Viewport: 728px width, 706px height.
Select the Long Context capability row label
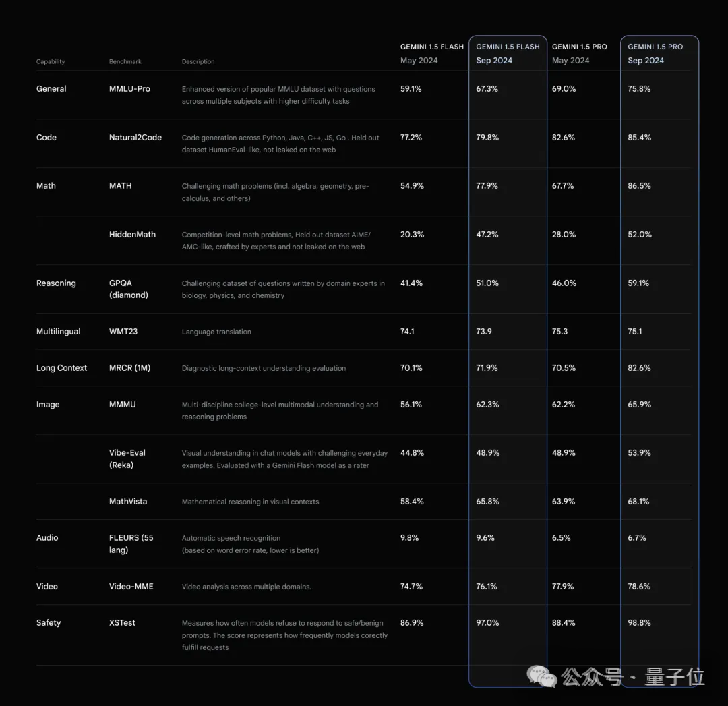pyautogui.click(x=61, y=368)
